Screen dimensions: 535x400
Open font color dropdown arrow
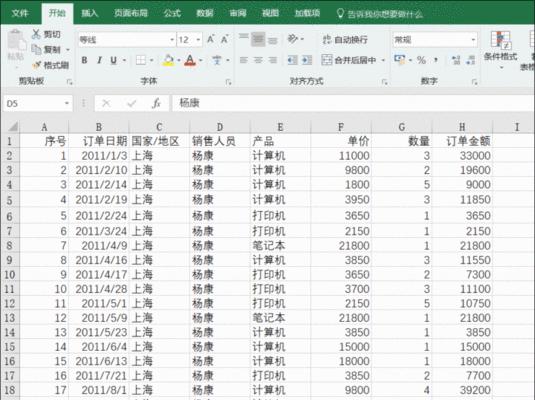(x=201, y=60)
